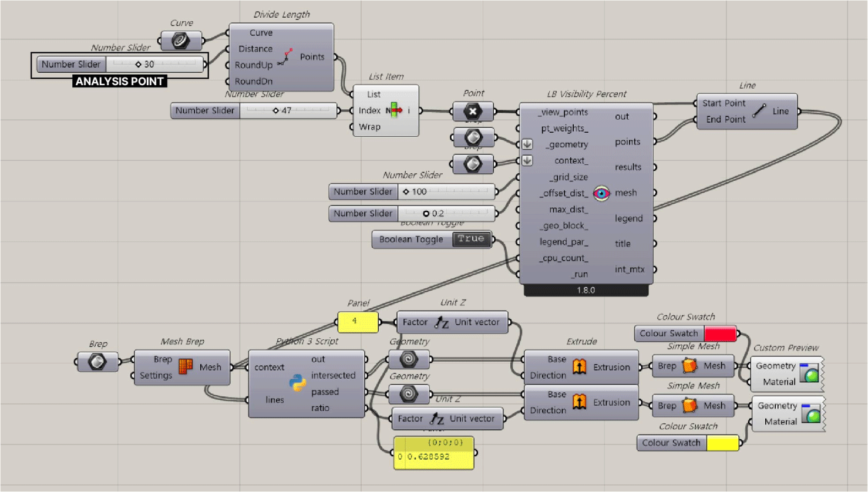
Task: Click the int_mtx output label
Action: 630,269
